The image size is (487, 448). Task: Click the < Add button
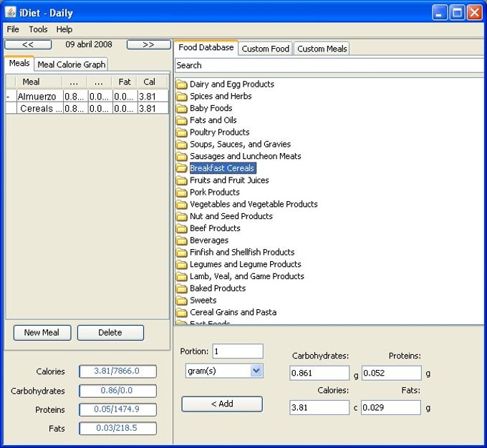222,404
